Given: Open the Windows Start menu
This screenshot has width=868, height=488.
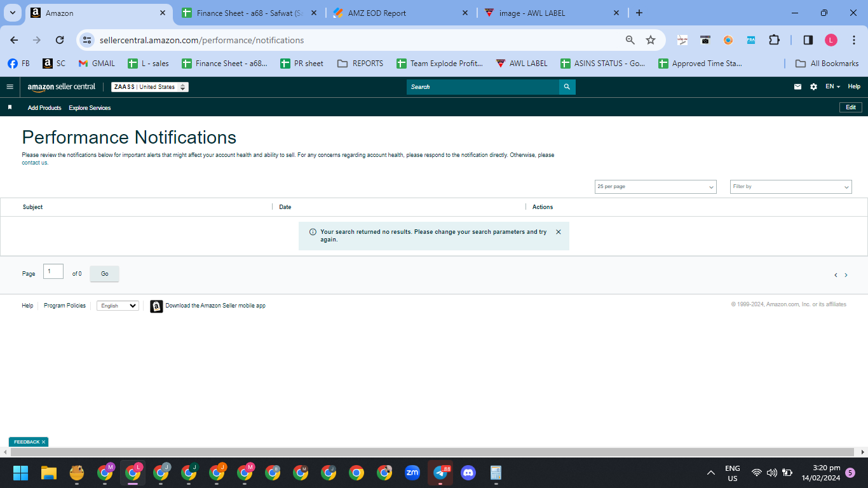Looking at the screenshot, I should tap(20, 473).
